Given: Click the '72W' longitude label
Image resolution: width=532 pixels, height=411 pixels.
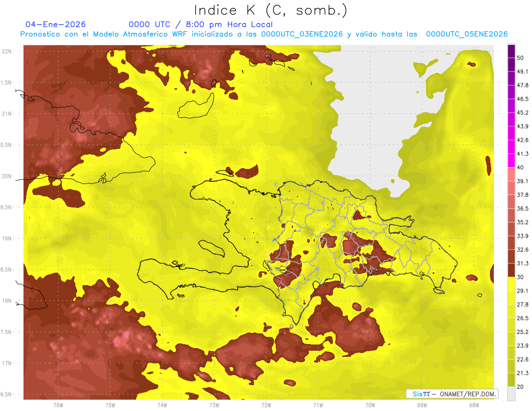Looking at the screenshot, I should tap(266, 405).
